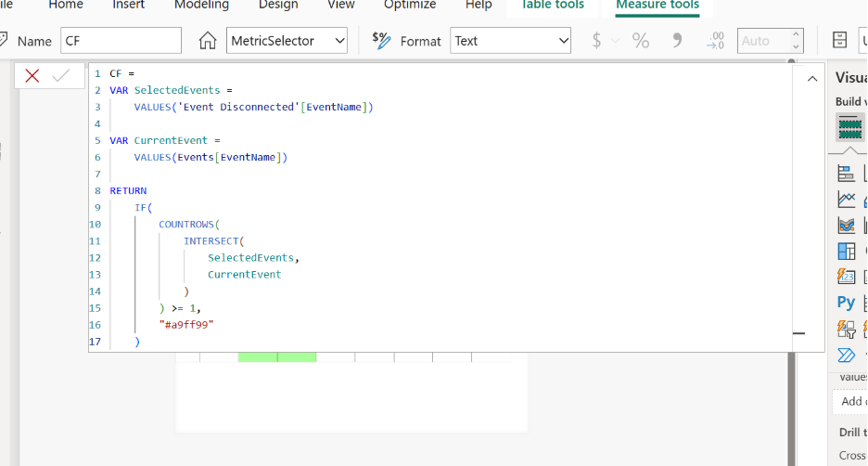Click 'IF(' on line 9

point(143,207)
